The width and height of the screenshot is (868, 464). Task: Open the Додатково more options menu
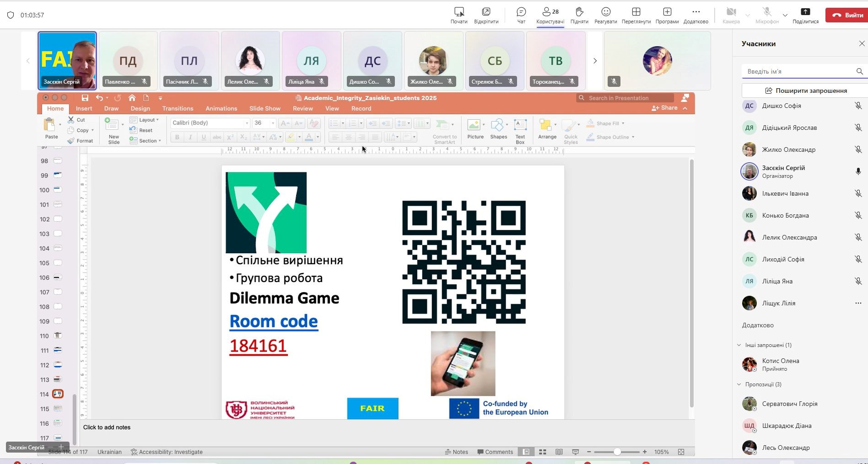[x=695, y=15]
